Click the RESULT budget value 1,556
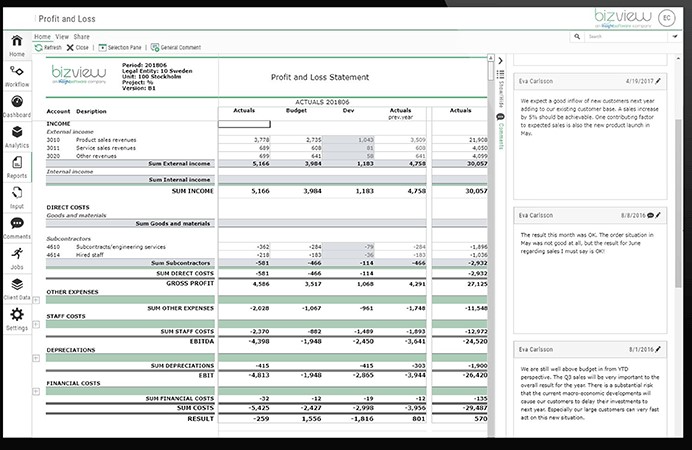 coord(312,419)
